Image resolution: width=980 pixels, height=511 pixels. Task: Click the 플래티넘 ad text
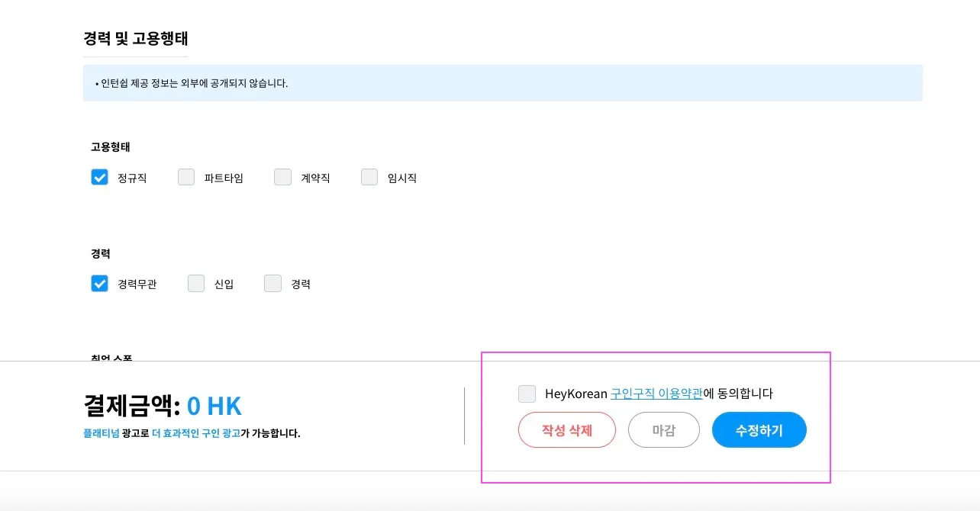pyautogui.click(x=102, y=433)
